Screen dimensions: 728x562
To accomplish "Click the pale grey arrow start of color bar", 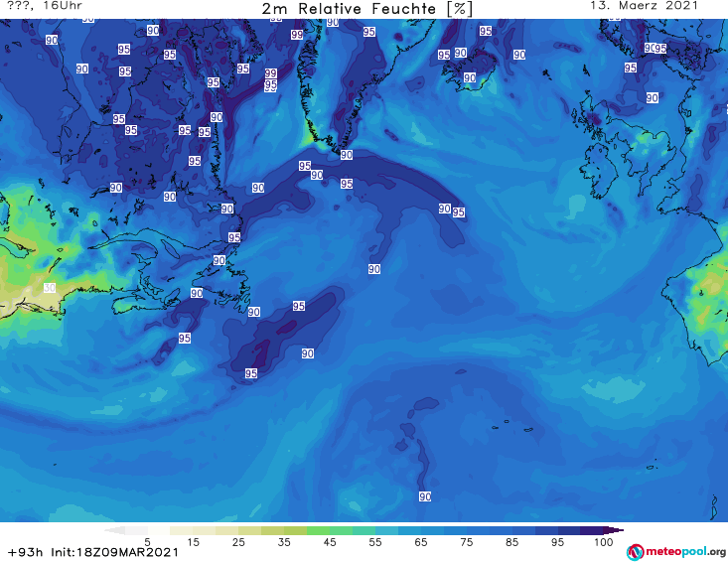I will 114,530.
